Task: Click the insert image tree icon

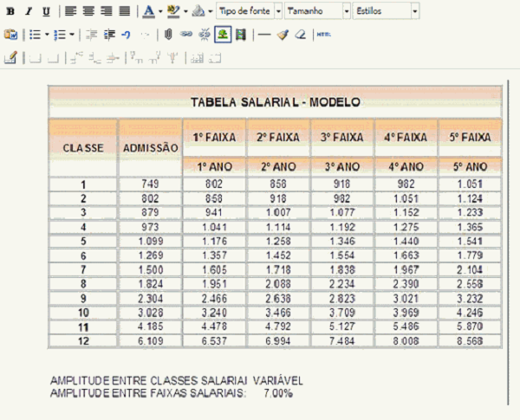Action: click(x=222, y=35)
